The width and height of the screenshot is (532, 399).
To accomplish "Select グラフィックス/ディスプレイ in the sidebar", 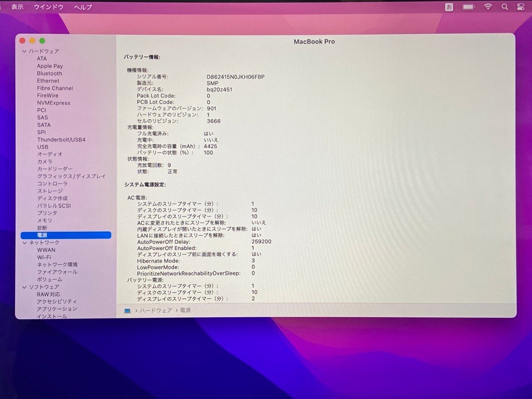I will click(x=71, y=176).
